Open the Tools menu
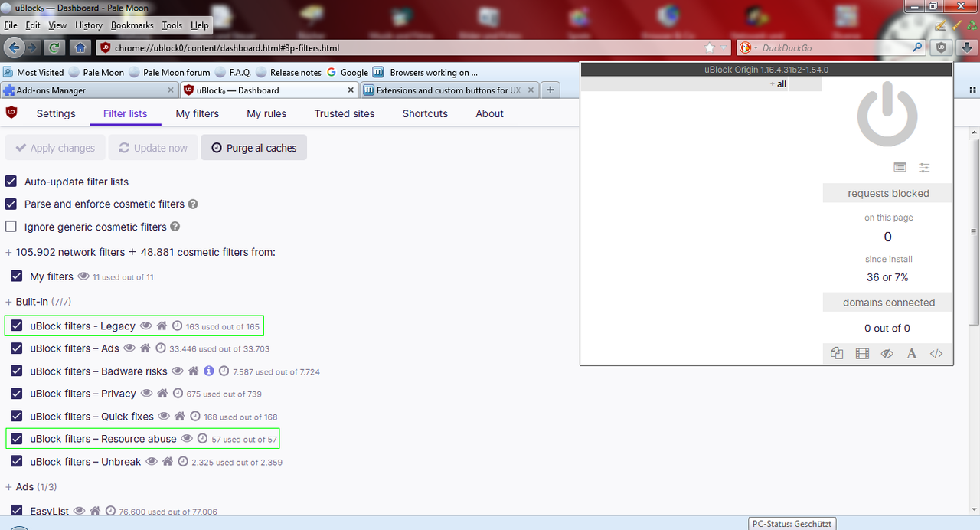The width and height of the screenshot is (980, 530). tap(172, 25)
